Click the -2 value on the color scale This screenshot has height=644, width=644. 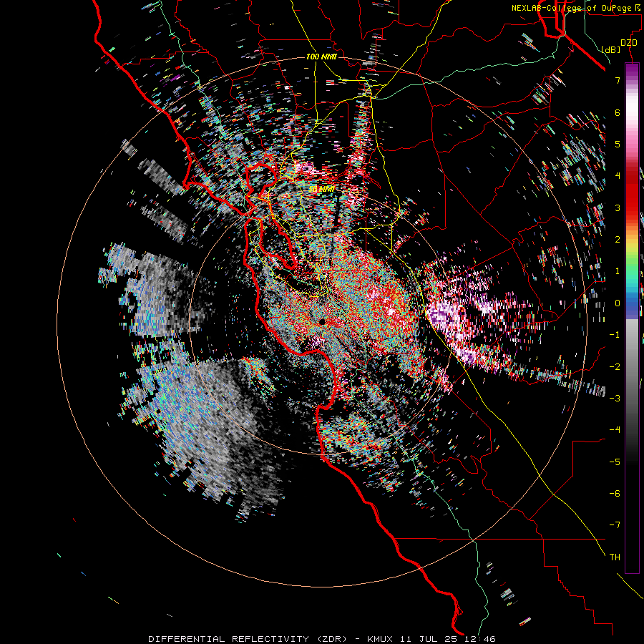coord(615,366)
